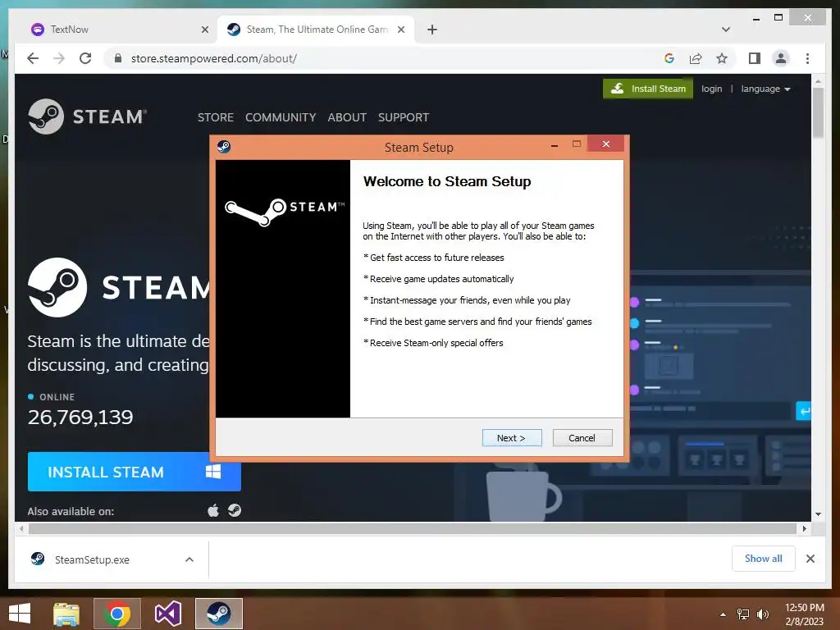Click the blue INSTALL STEAM button

click(x=134, y=472)
